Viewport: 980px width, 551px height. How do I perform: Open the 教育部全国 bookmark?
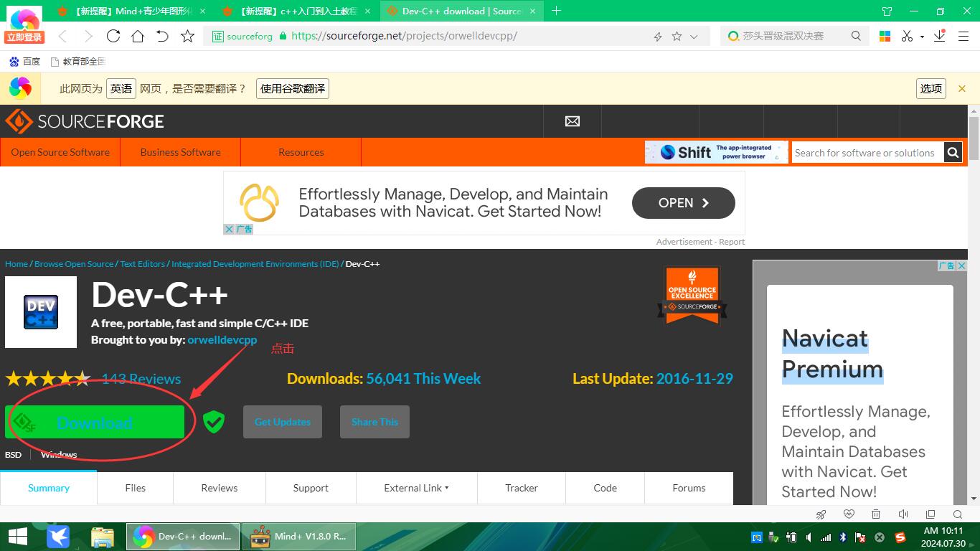[x=77, y=62]
